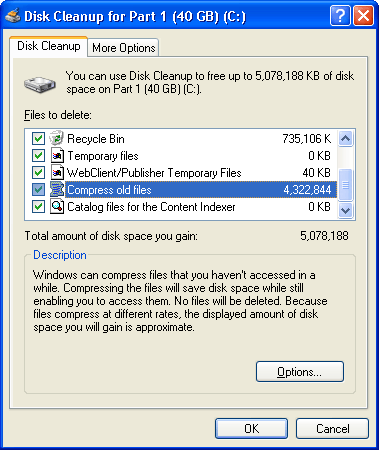Click the Disk Cleanup title bar icon
Screen dimensions: 379x450
[12, 15]
